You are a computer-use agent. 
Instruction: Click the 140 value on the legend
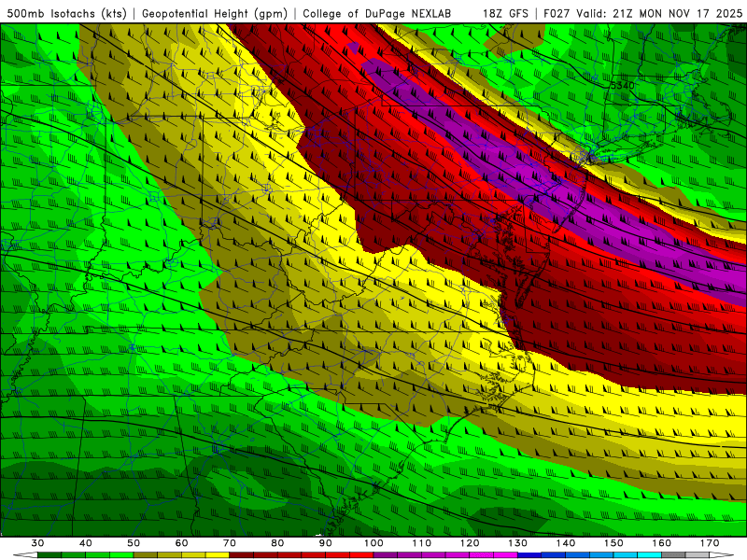coord(566,543)
